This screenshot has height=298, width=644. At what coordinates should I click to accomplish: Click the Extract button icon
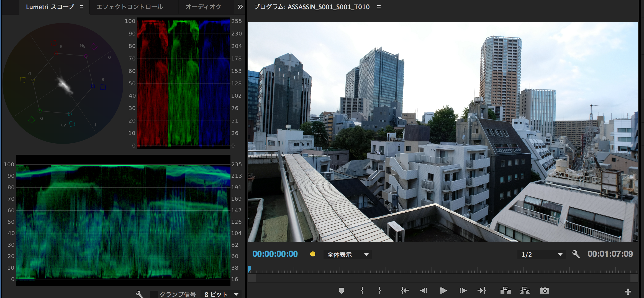525,291
